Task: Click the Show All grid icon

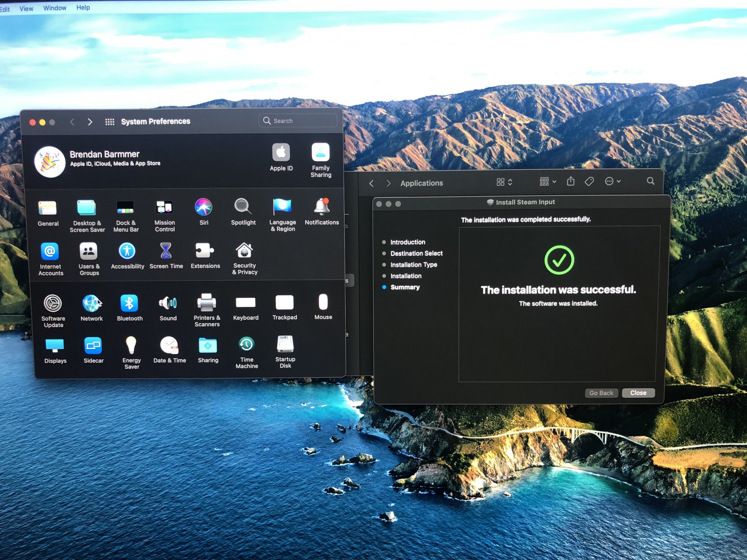Action: pos(109,122)
